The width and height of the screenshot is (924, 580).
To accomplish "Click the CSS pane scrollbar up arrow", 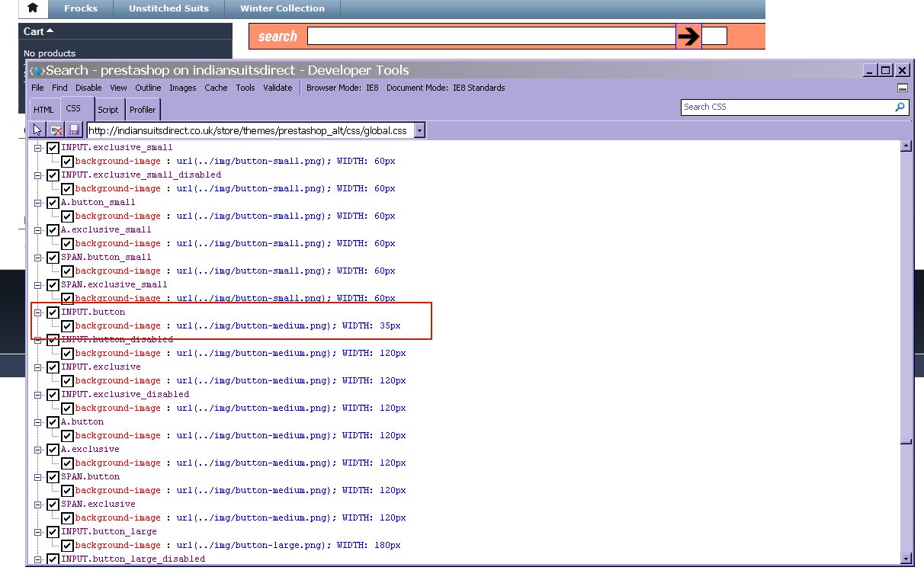I will (906, 146).
